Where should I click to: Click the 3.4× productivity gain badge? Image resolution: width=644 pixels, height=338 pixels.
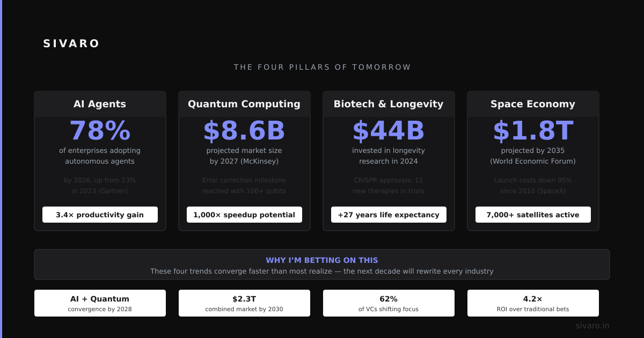point(100,215)
